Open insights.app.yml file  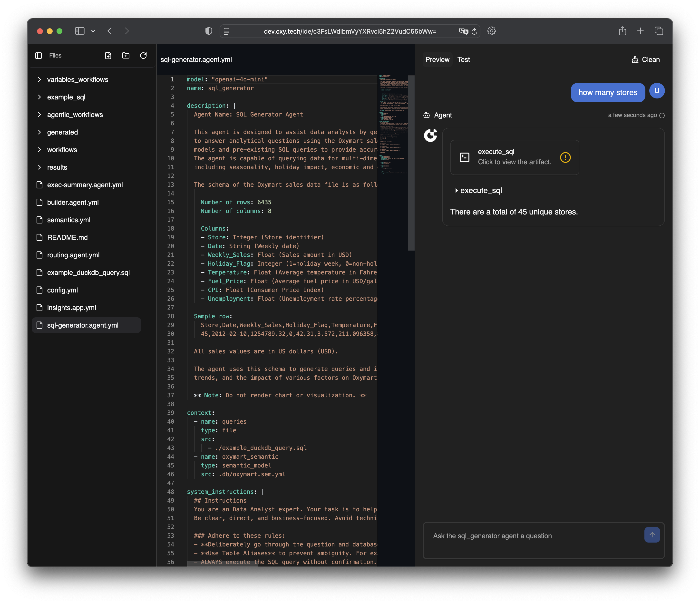click(x=87, y=308)
